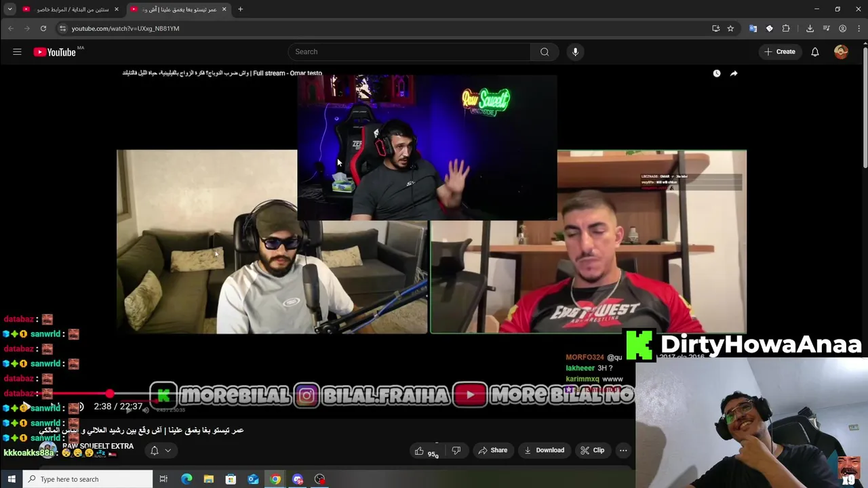Expand subscription notification bell dropdown

point(161,450)
